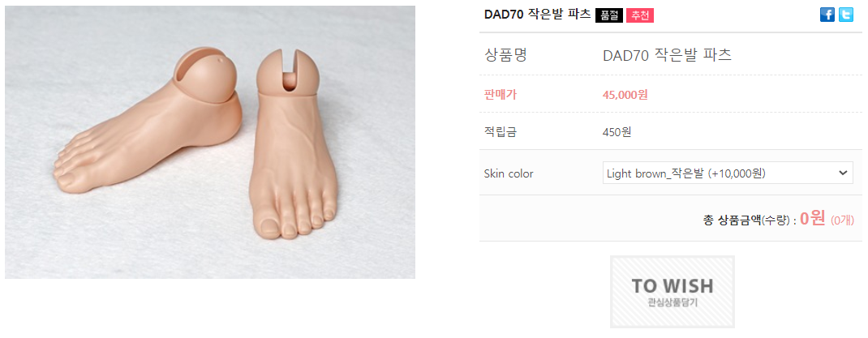This screenshot has height=338, width=868.
Task: Share product via the Twitter icon
Action: click(x=846, y=15)
